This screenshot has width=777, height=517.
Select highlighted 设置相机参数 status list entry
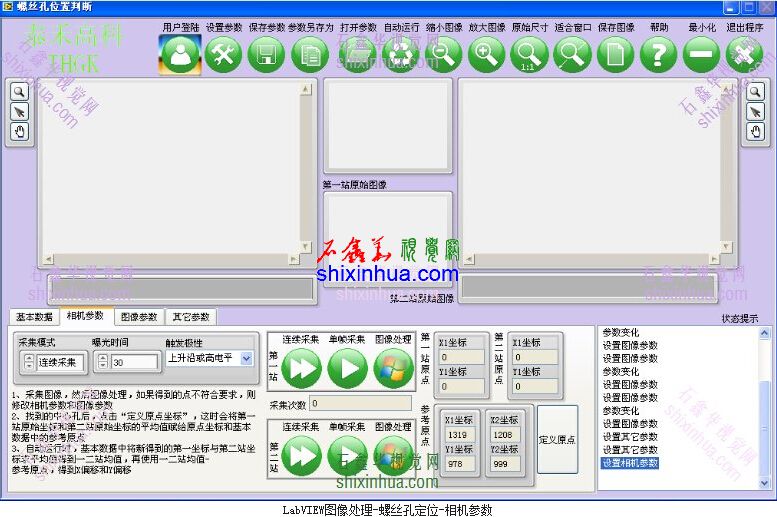630,463
